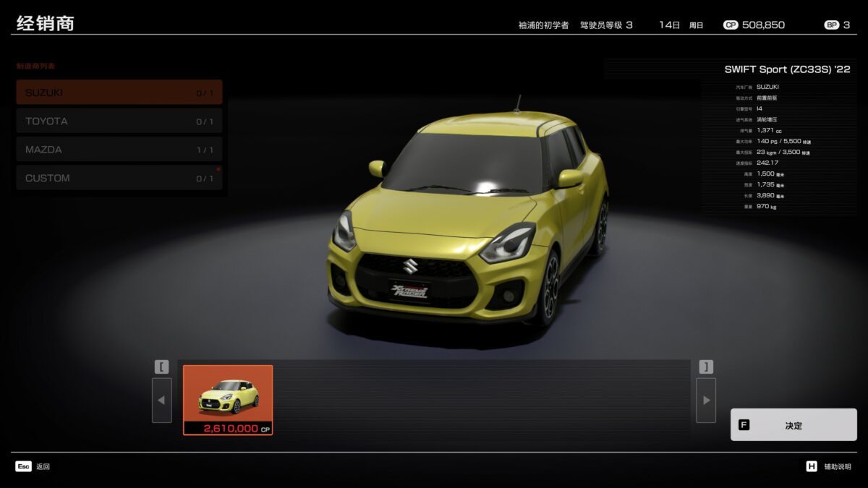
Task: Click the 0 / 1 count on the CUSTOM row
Action: tap(205, 179)
